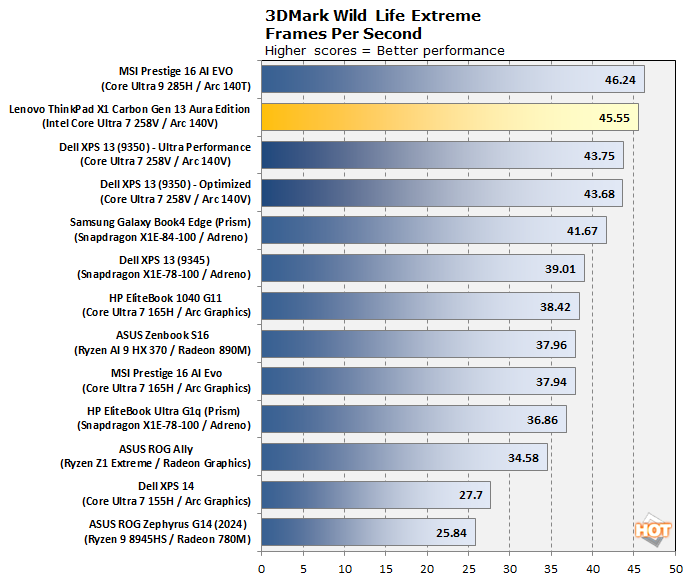This screenshot has height=581, width=690.
Task: Click the 'HP EliteBook 1040 G11' label
Action: 165,298
